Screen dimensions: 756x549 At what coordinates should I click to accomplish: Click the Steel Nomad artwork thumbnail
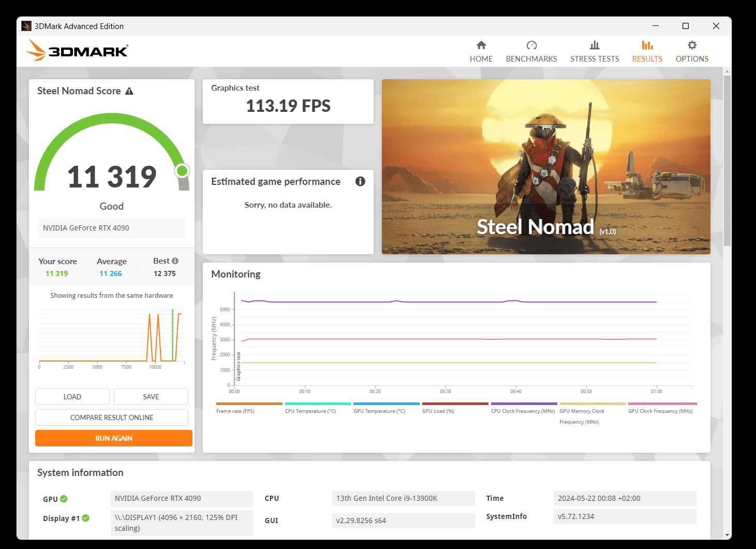tap(546, 167)
